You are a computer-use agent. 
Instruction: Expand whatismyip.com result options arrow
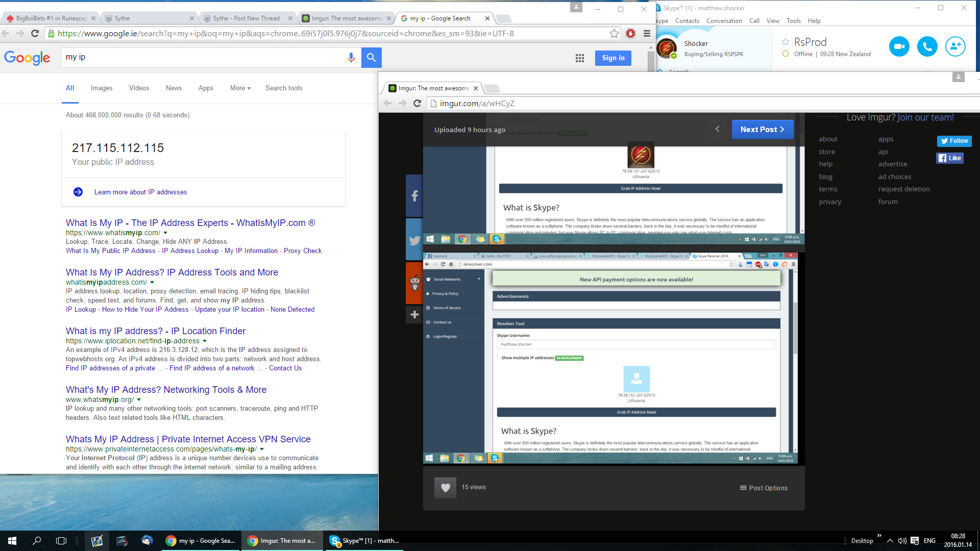pos(165,233)
